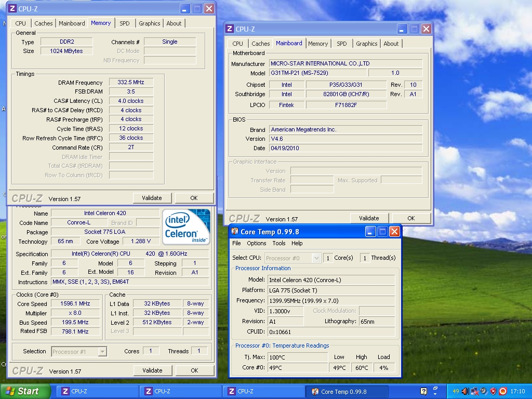532x399 pixels.
Task: Click Validate in the Mainboard CPU-Z window
Action: click(369, 218)
